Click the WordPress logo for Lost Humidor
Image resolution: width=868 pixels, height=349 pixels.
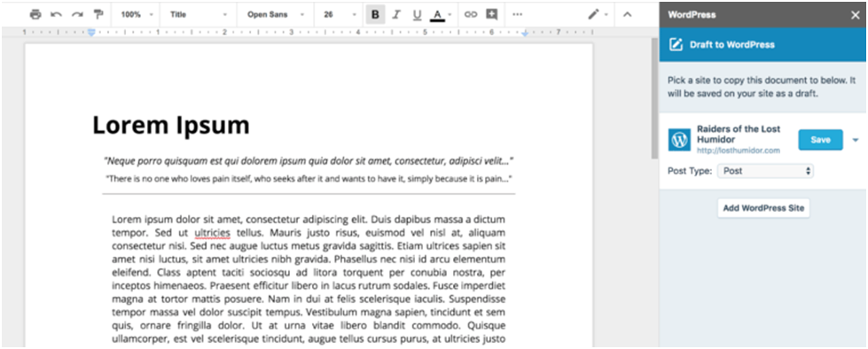pos(679,140)
